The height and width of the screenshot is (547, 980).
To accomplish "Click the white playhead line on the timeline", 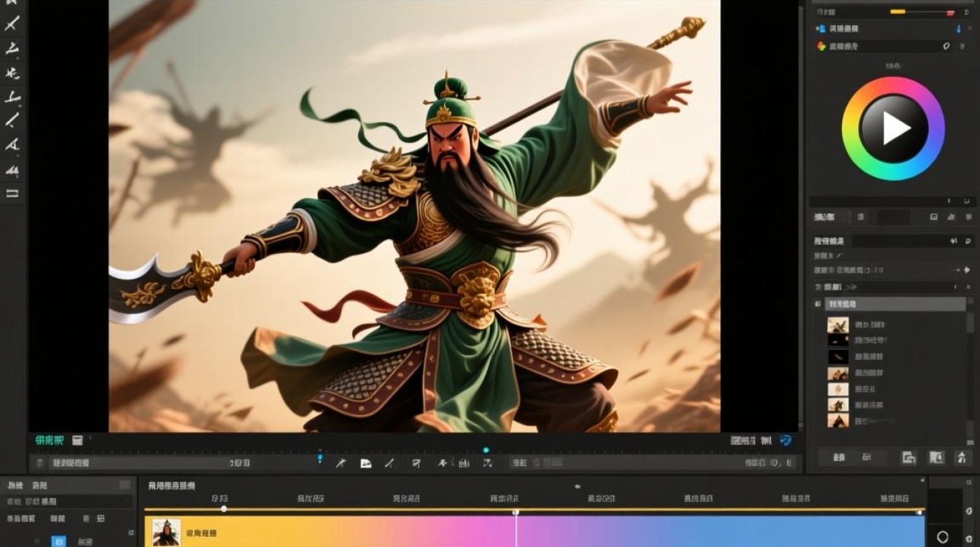I will (x=516, y=529).
